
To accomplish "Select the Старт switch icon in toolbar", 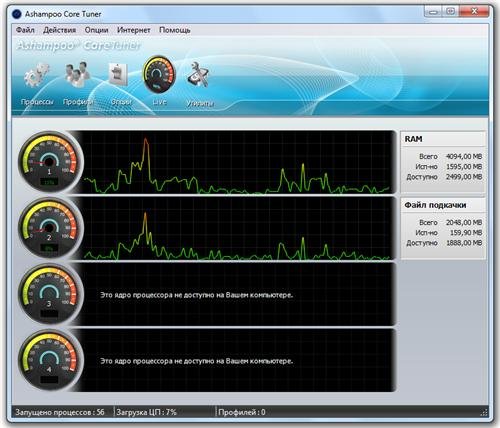I will coord(118,74).
